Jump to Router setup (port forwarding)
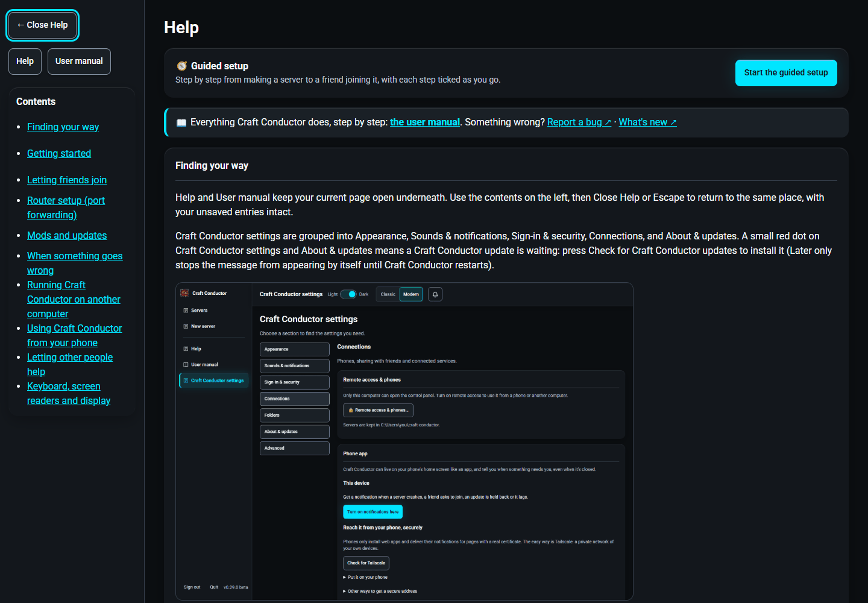868x603 pixels. [66, 208]
